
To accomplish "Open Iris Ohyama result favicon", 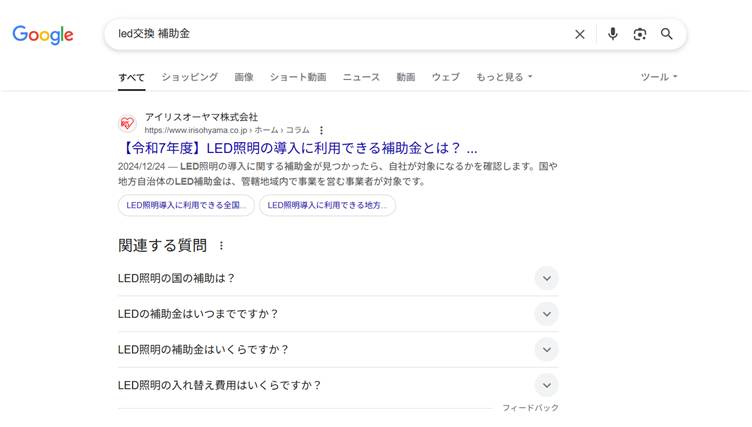I will click(x=127, y=123).
